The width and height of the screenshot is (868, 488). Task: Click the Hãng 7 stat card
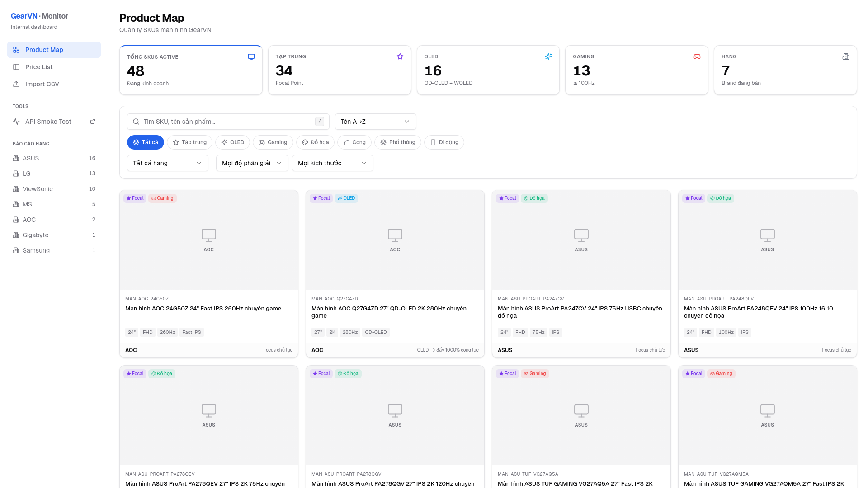tap(785, 70)
